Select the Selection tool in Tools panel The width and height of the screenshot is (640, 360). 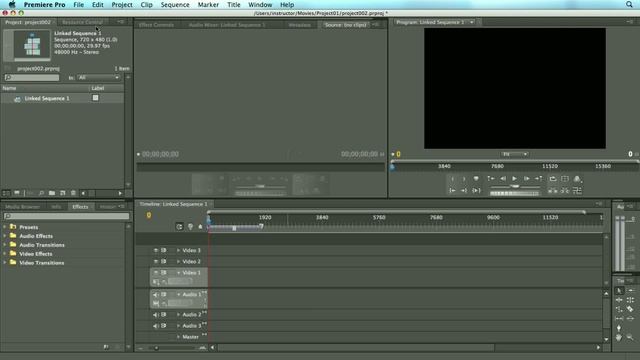tap(619, 291)
